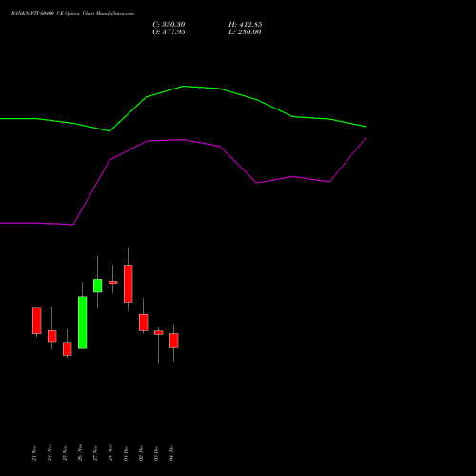Click the right end of the purple indicator line

tap(366, 138)
